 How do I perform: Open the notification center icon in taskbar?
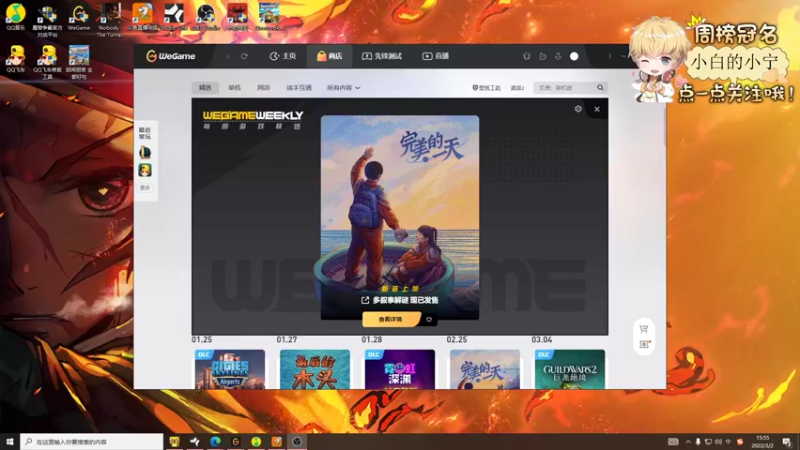point(787,442)
